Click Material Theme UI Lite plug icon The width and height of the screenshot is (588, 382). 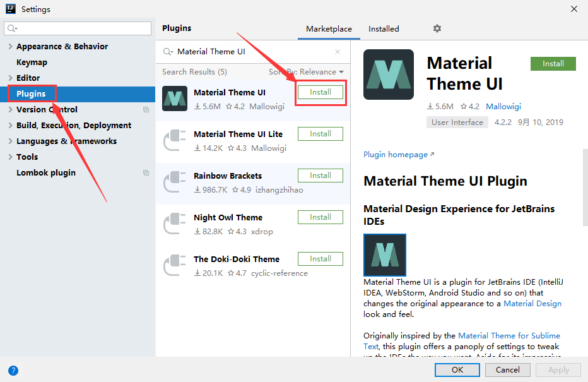[175, 140]
